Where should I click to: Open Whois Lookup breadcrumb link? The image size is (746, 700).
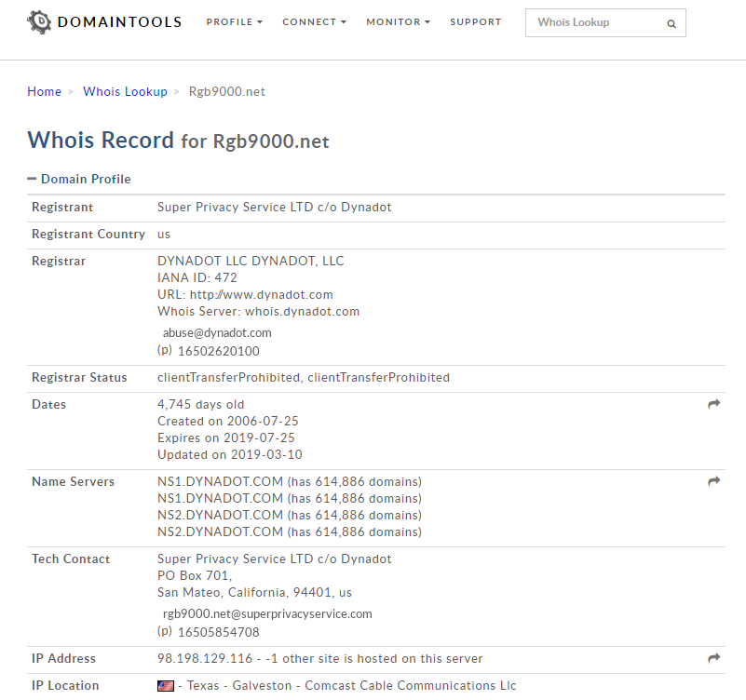pos(125,91)
